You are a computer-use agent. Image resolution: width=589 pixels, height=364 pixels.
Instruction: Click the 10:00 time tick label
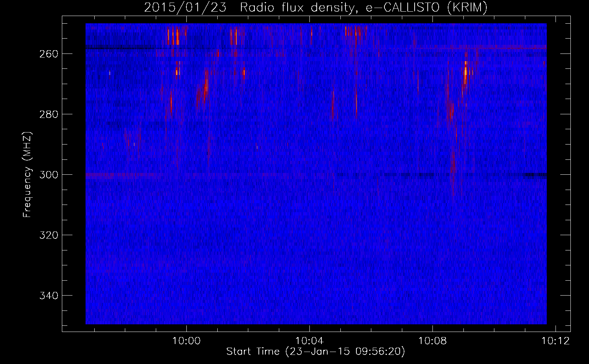tap(186, 341)
